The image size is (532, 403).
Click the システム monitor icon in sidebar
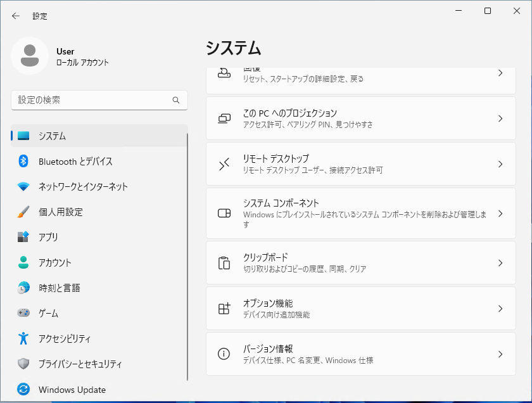pos(23,136)
